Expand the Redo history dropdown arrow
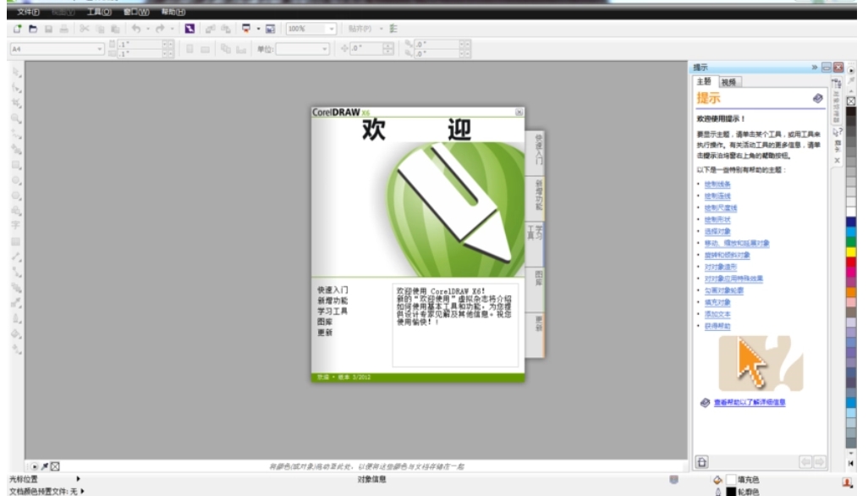 pyautogui.click(x=172, y=29)
